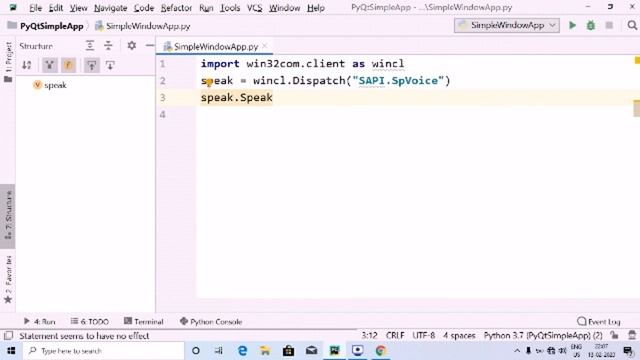Open the VCS menu
640x360 pixels.
pos(255,8)
